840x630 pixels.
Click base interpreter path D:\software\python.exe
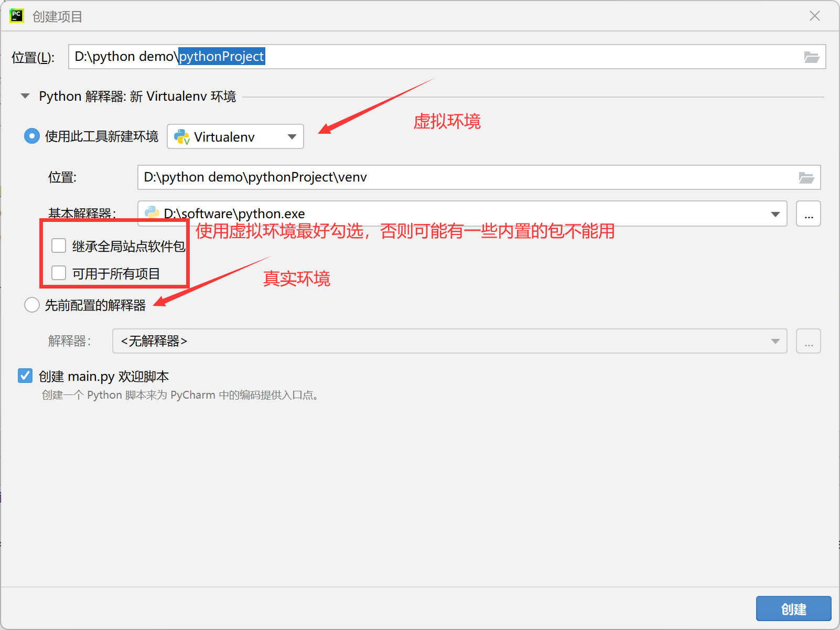pyautogui.click(x=234, y=213)
